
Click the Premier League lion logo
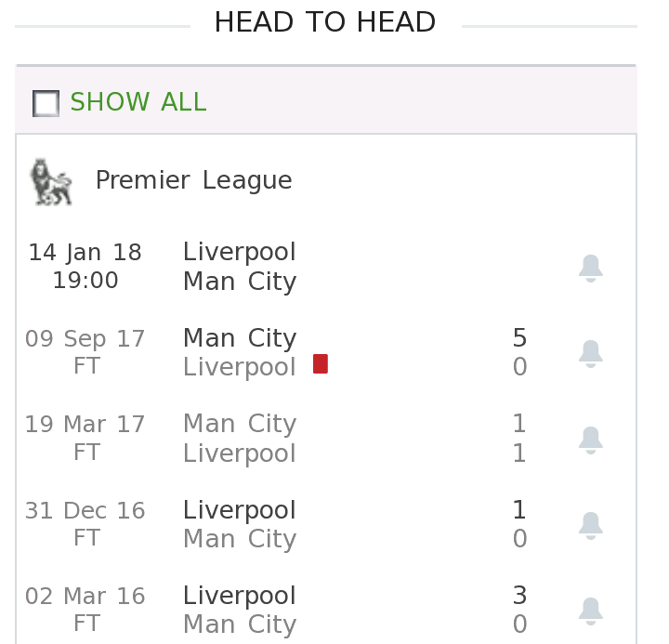(51, 180)
